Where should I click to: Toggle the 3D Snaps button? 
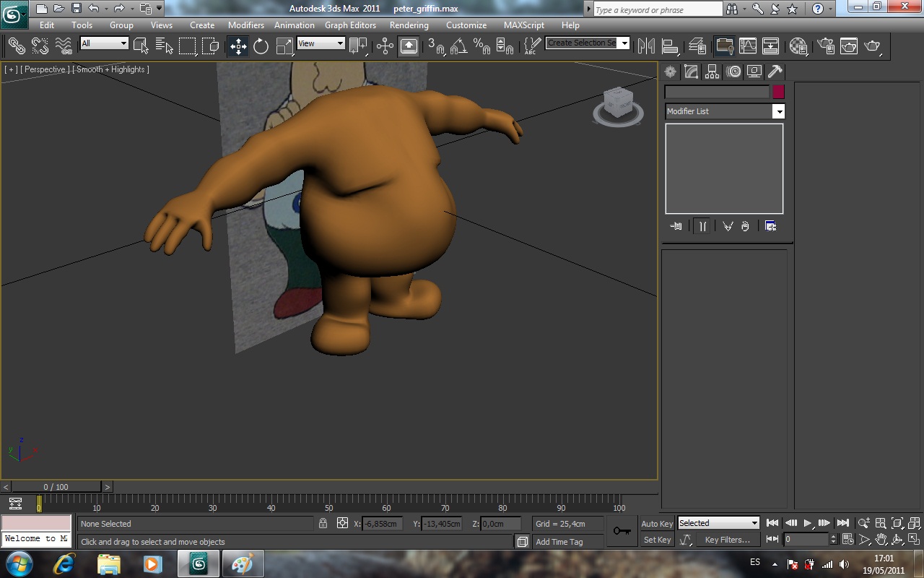(436, 46)
